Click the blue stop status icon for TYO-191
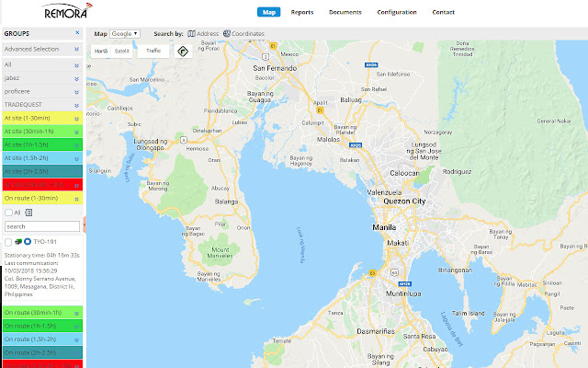The image size is (588, 368). pyautogui.click(x=28, y=242)
